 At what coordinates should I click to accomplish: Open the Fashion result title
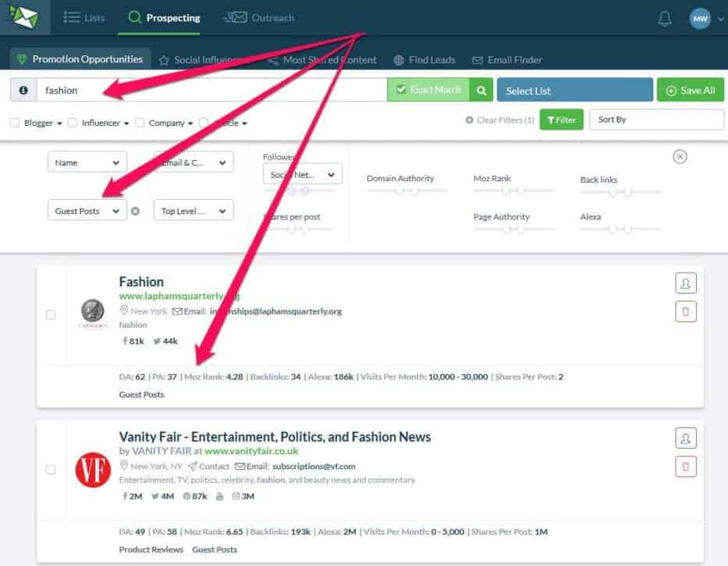(141, 282)
